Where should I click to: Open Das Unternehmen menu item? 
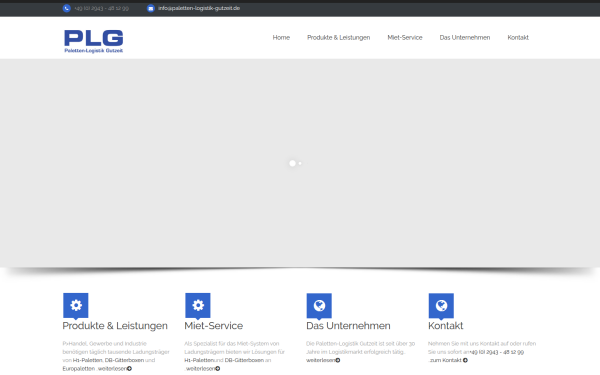pyautogui.click(x=465, y=38)
